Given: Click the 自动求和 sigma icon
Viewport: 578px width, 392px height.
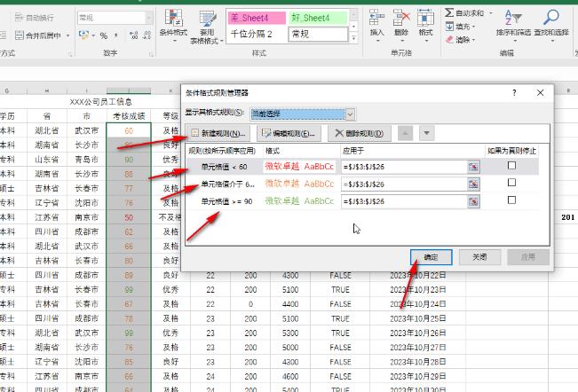Looking at the screenshot, I should 449,13.
